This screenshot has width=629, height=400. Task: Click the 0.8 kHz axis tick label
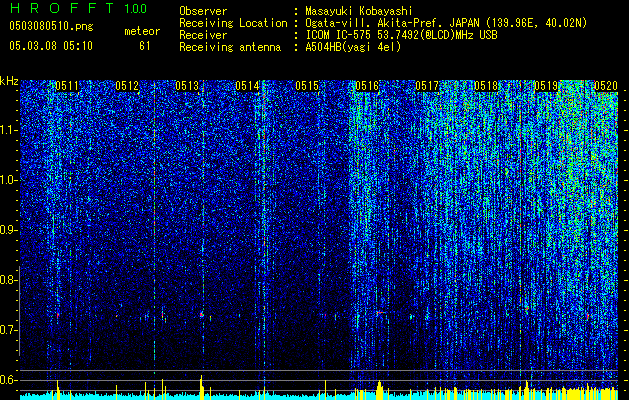point(7,280)
